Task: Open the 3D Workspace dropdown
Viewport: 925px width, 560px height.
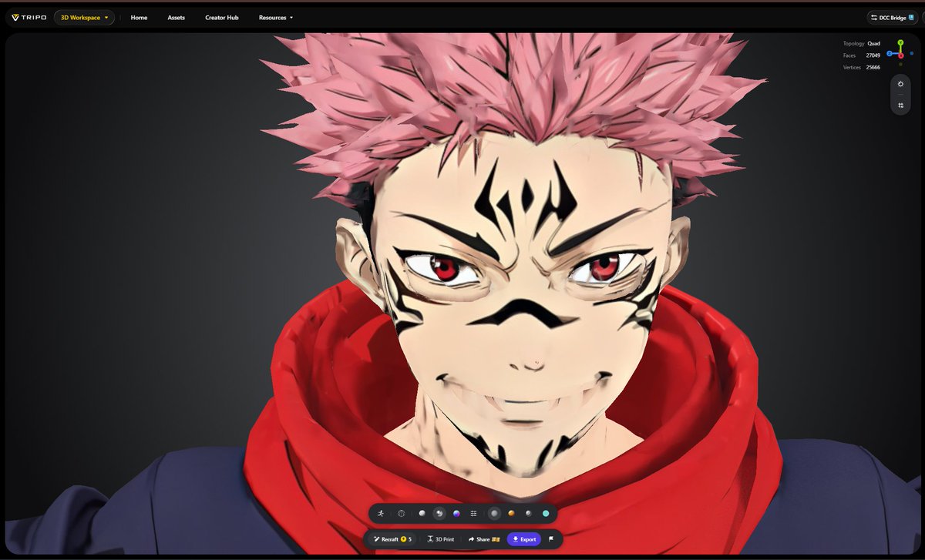Action: 84,17
